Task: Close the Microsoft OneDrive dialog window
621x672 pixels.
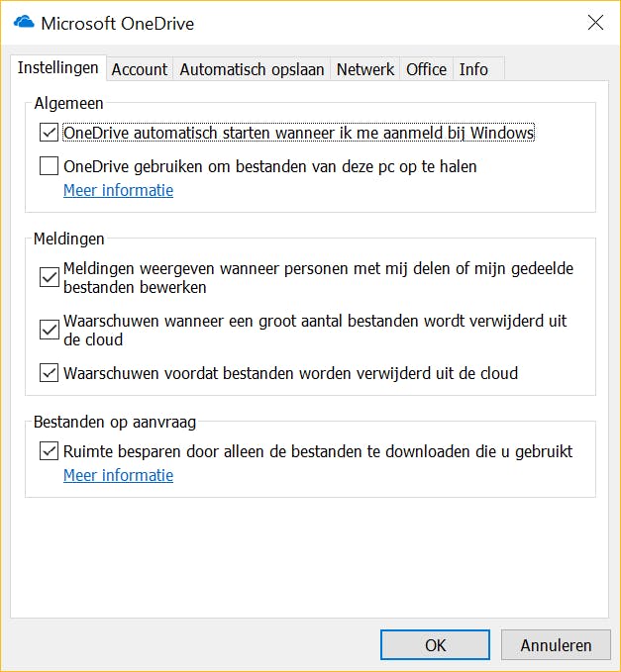Action: [595, 23]
